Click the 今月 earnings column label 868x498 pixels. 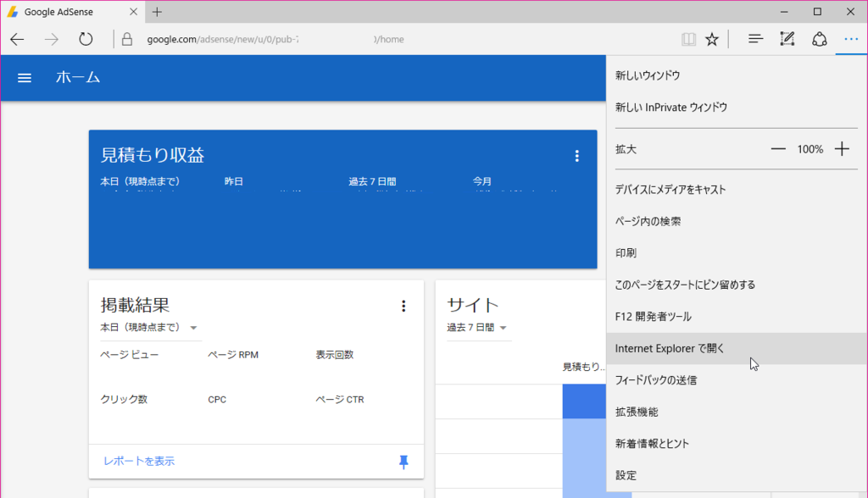point(482,181)
